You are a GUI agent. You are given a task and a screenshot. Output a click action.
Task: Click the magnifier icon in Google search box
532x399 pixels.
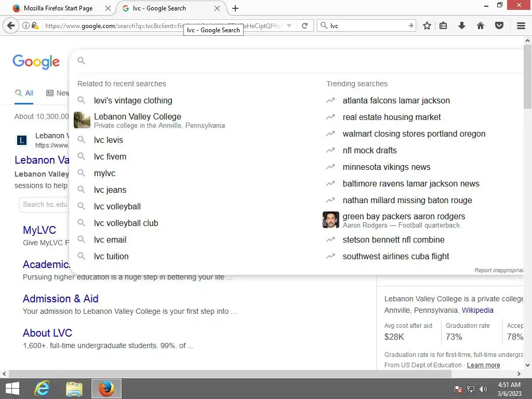[81, 61]
